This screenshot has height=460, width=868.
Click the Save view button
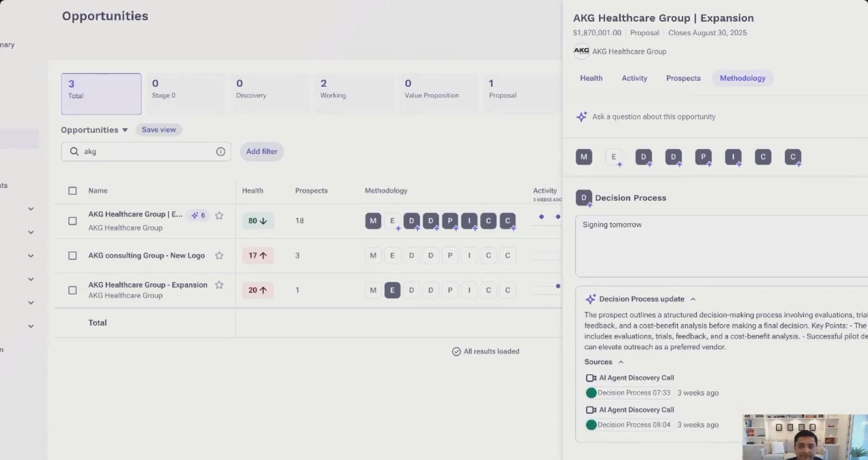point(159,130)
